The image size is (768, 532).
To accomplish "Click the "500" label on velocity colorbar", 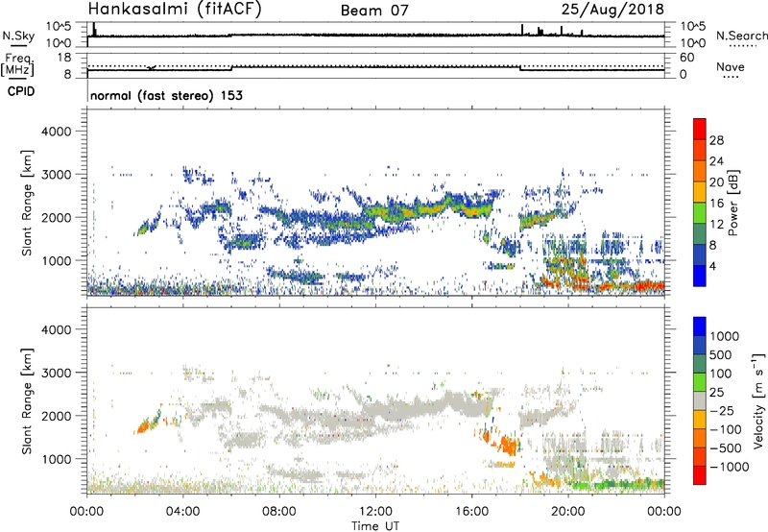I will tap(721, 355).
